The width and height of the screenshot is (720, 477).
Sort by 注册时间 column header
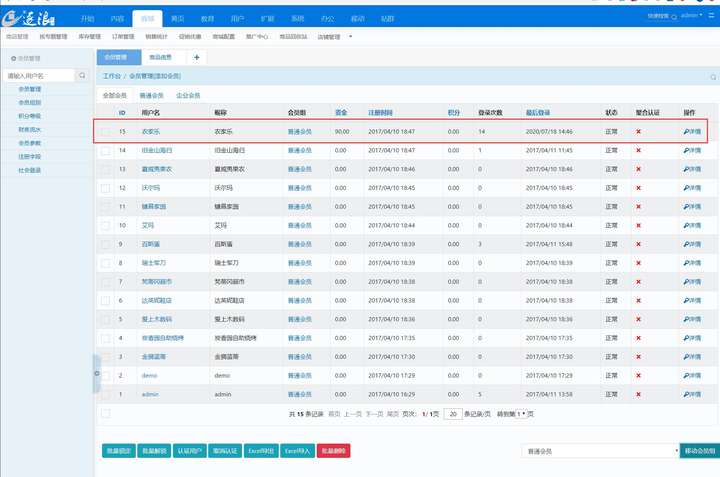pyautogui.click(x=381, y=113)
